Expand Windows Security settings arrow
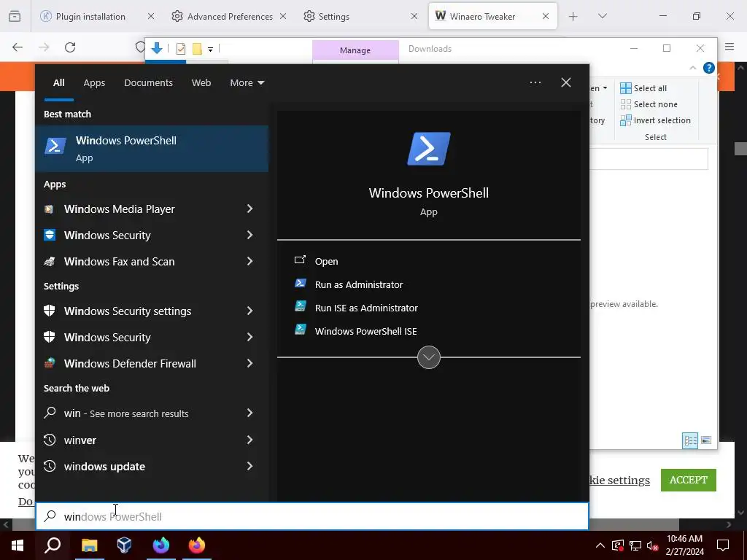Viewport: 747px width, 560px height. (x=249, y=311)
